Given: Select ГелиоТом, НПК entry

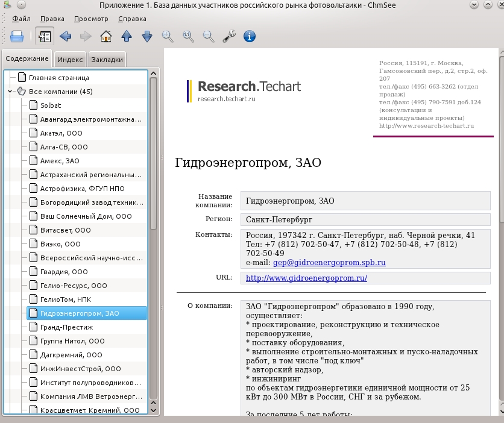Looking at the screenshot, I should click(66, 299).
